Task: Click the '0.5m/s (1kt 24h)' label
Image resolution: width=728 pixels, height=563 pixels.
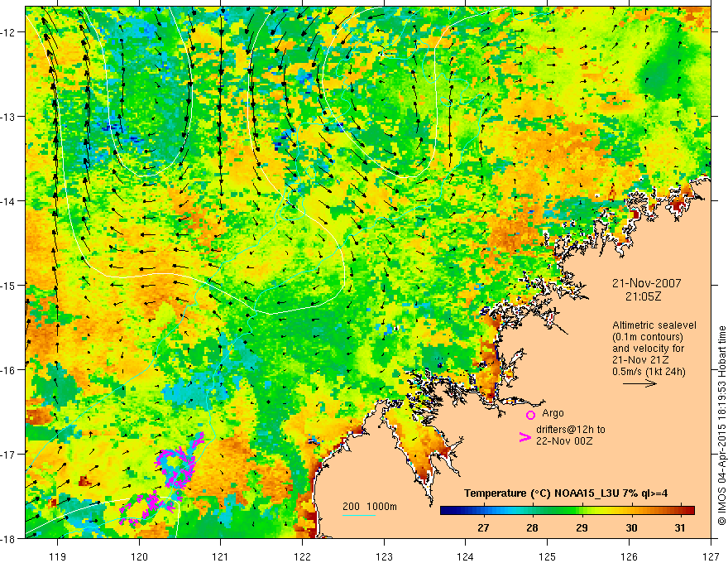Action: coord(649,371)
